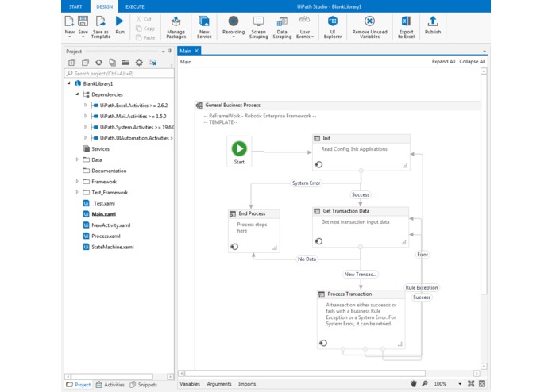Click Export to Excel icon
The height and width of the screenshot is (392, 552).
pyautogui.click(x=406, y=21)
